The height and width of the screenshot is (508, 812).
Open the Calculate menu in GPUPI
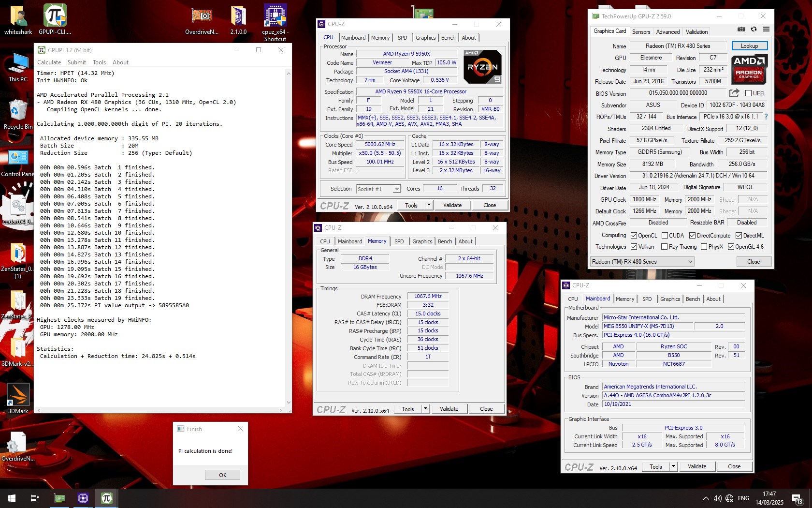49,62
